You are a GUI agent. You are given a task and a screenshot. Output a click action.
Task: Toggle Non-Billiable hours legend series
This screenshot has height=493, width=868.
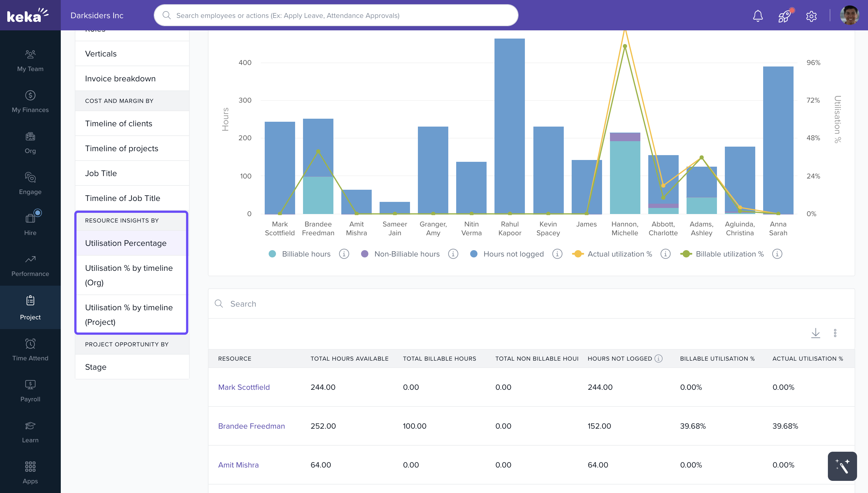tap(400, 254)
